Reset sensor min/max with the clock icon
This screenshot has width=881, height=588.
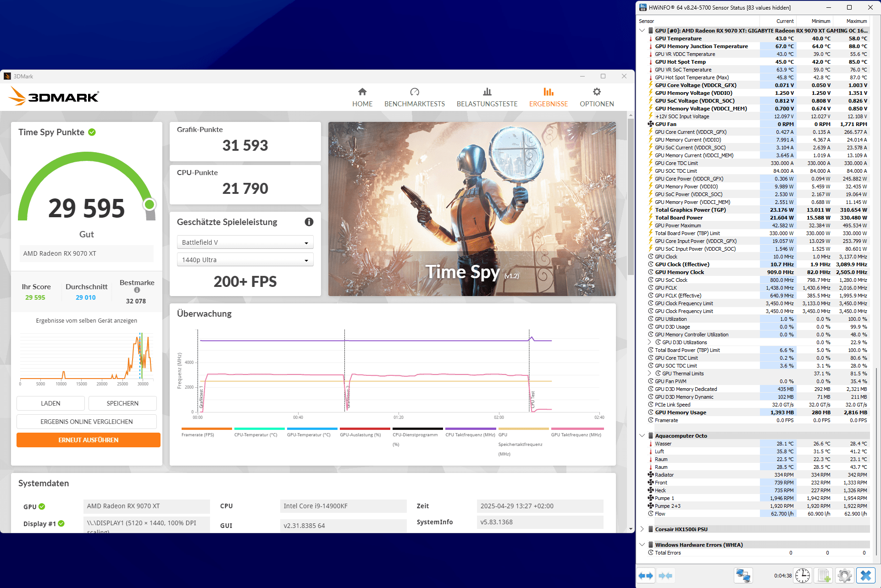(803, 576)
